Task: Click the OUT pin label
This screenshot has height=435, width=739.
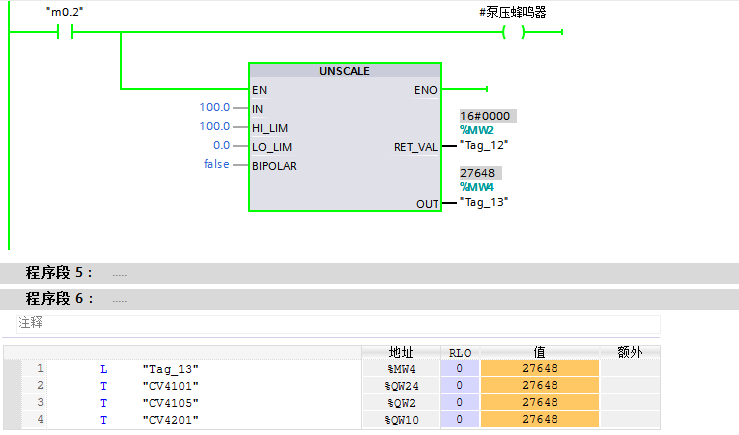Action: (x=427, y=204)
